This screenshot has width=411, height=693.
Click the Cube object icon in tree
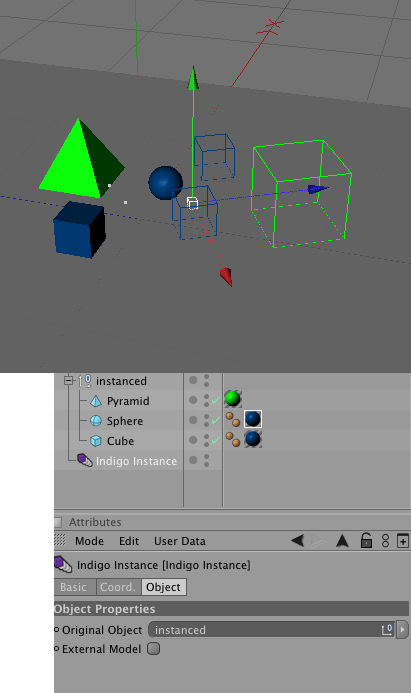point(95,441)
